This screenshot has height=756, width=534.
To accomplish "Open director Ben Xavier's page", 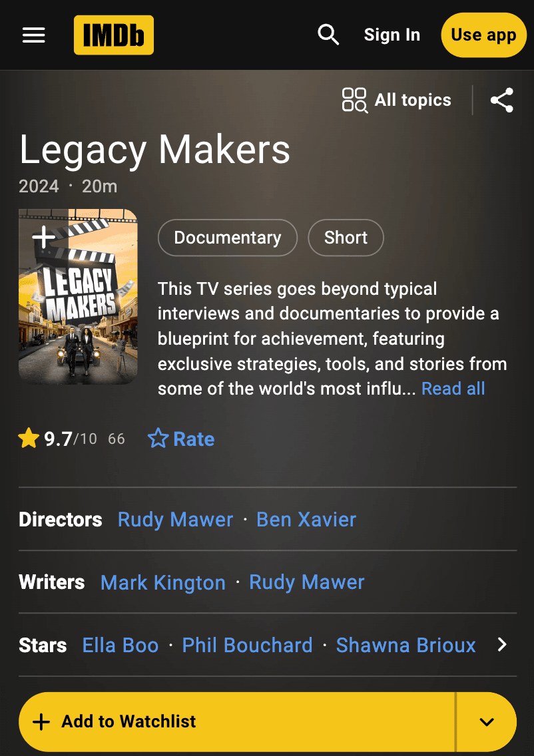I will click(306, 520).
